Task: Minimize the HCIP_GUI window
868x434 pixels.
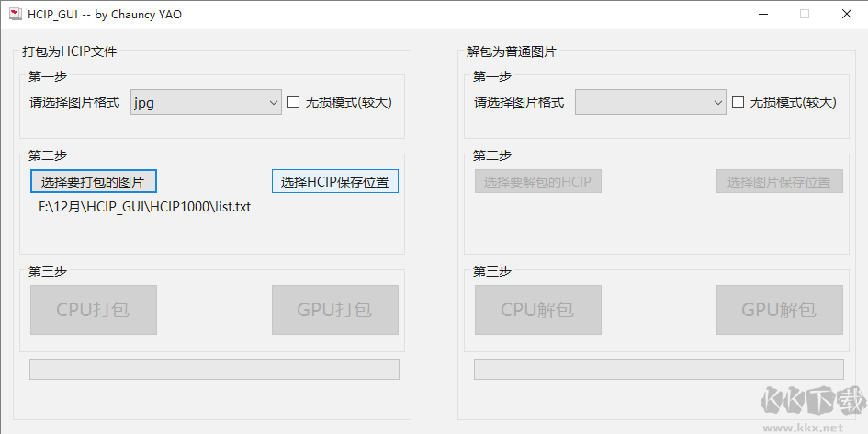Action: [x=762, y=14]
